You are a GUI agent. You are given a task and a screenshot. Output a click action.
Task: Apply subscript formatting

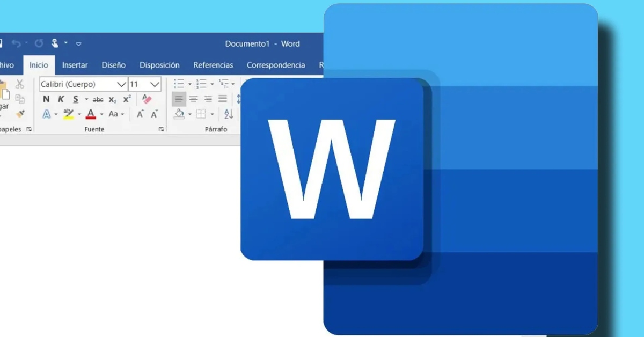(x=112, y=100)
